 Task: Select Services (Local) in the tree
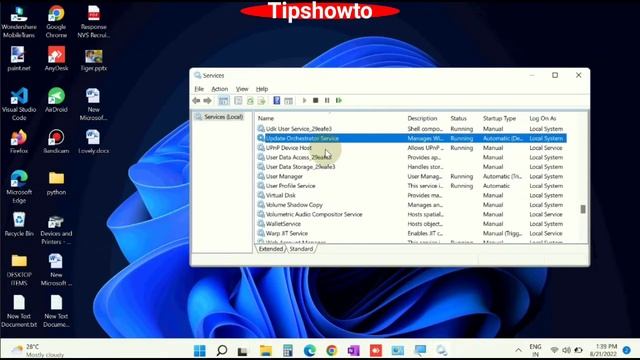[x=223, y=117]
